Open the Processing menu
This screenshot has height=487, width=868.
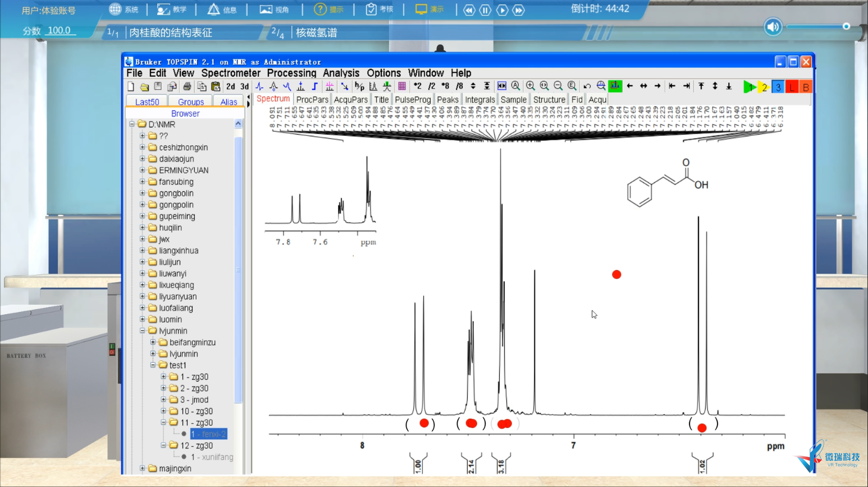(x=291, y=73)
